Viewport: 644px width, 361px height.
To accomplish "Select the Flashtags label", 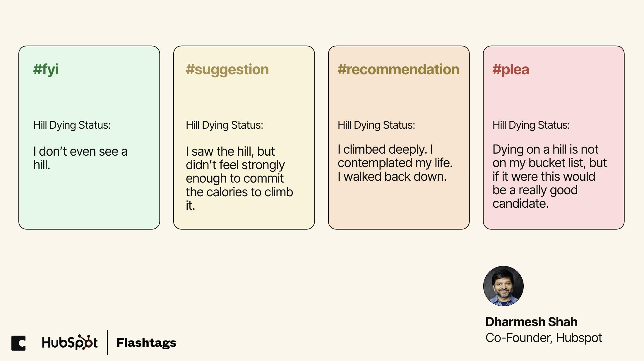I will coord(146,343).
